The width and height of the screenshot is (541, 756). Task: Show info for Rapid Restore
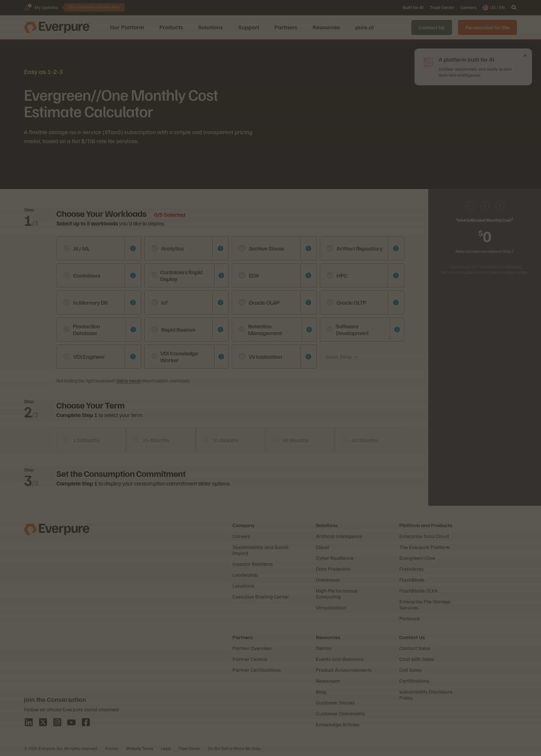coord(221,330)
